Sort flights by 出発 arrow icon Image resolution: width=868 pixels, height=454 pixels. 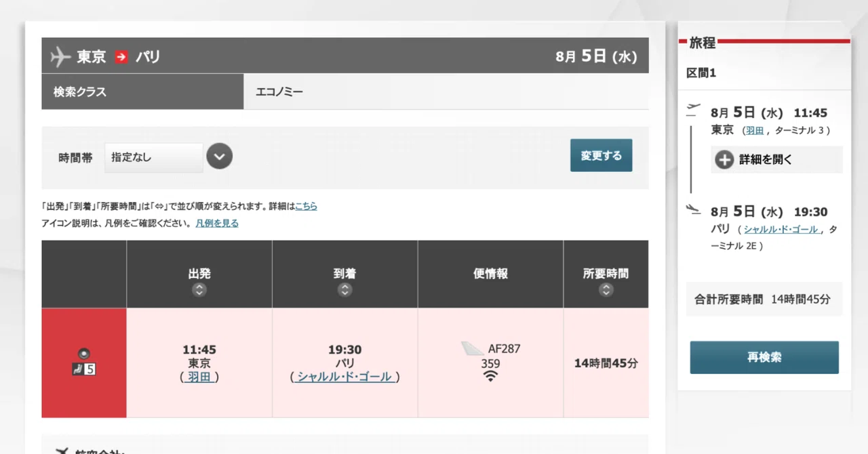199,290
